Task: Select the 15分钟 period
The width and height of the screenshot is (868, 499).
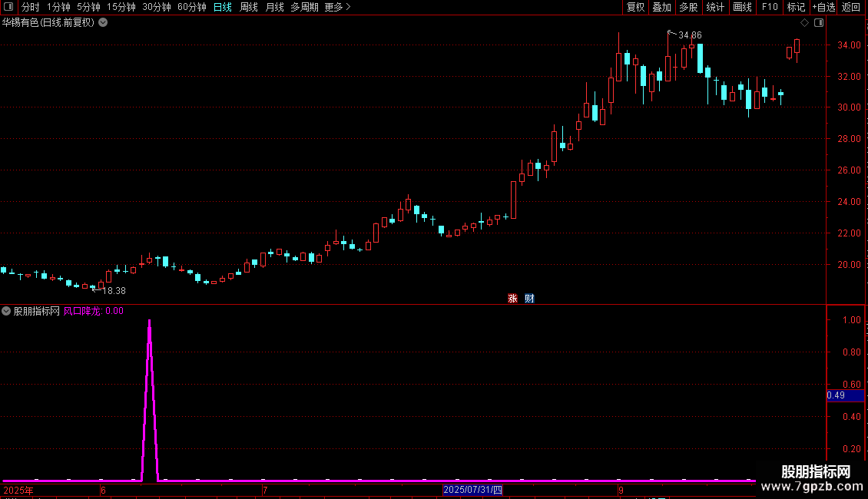Action: [121, 7]
